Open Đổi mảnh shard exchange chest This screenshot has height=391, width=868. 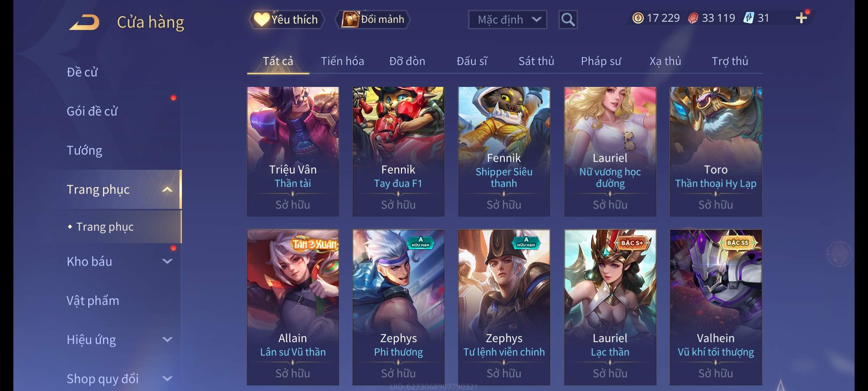click(x=373, y=19)
